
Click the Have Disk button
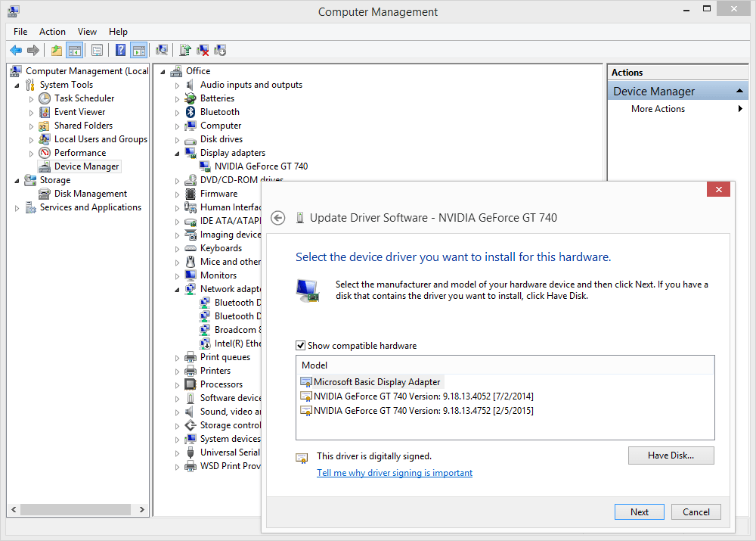[671, 455]
